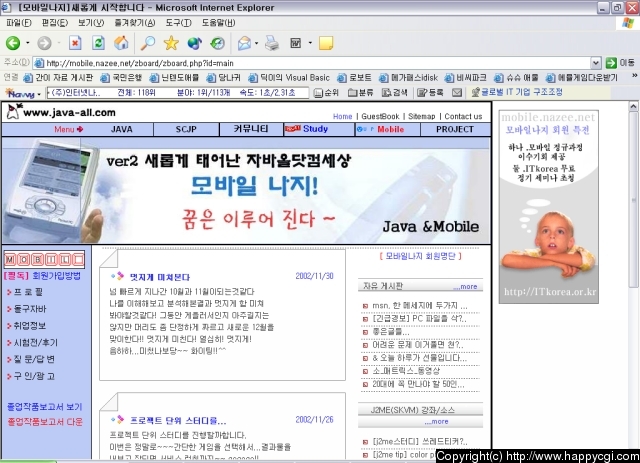The height and width of the screenshot is (463, 640).
Task: Open the 취업정보 sidebar item
Action: 30,325
